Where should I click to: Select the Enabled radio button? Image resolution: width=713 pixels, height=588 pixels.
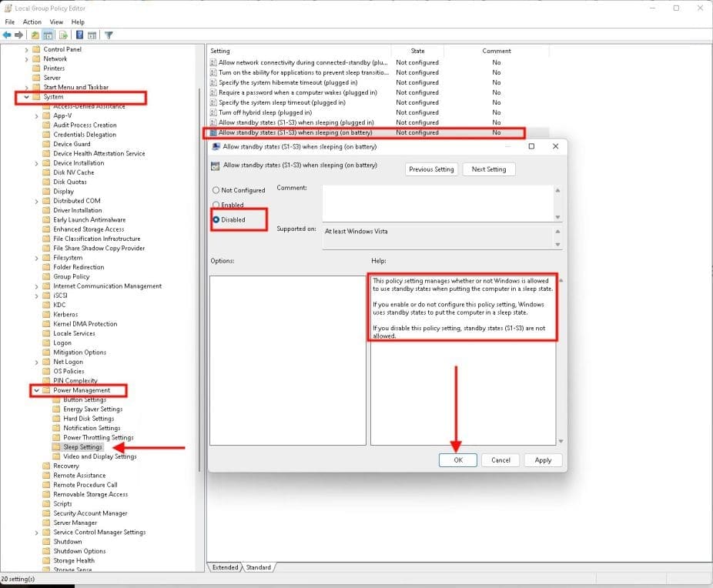[x=216, y=205]
